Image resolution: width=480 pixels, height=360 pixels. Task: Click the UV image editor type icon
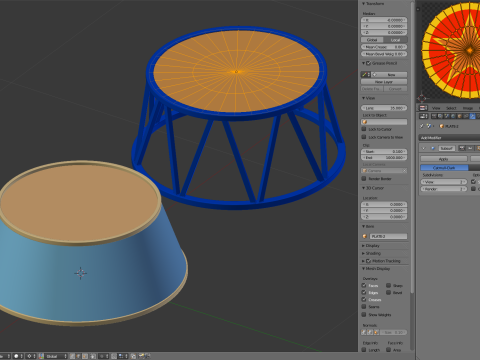[x=423, y=108]
